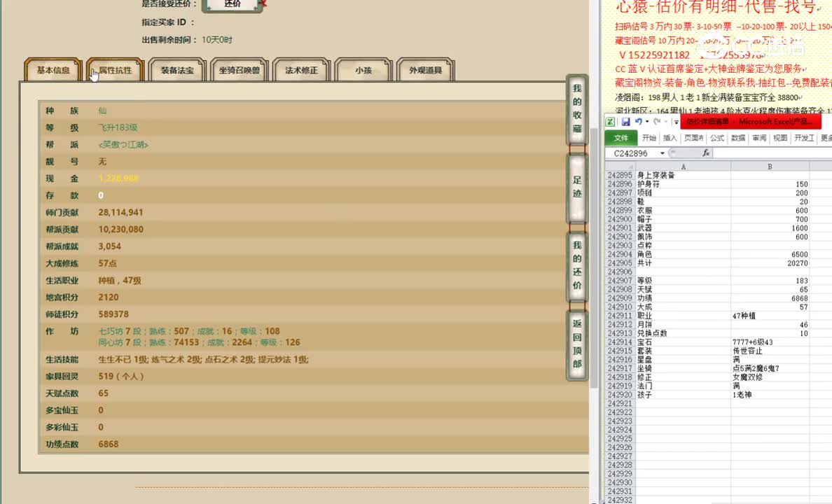Click the 足迹 side button
Screen dimensions: 832x504
pos(577,187)
